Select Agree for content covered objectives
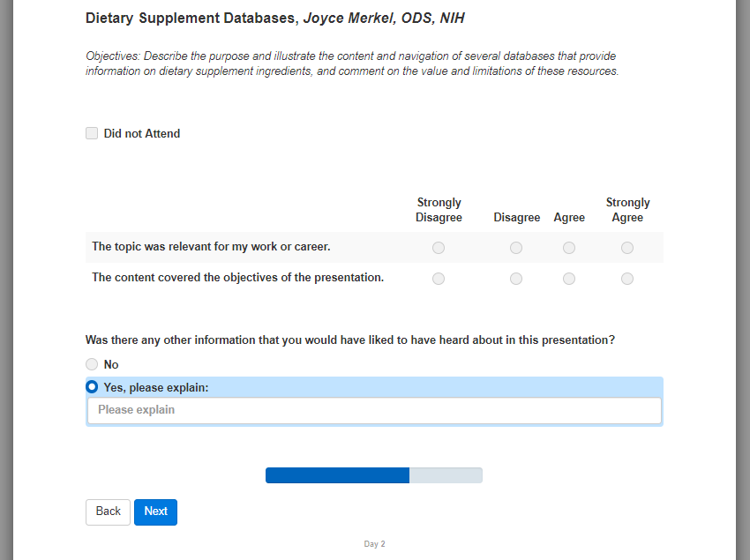 [569, 279]
